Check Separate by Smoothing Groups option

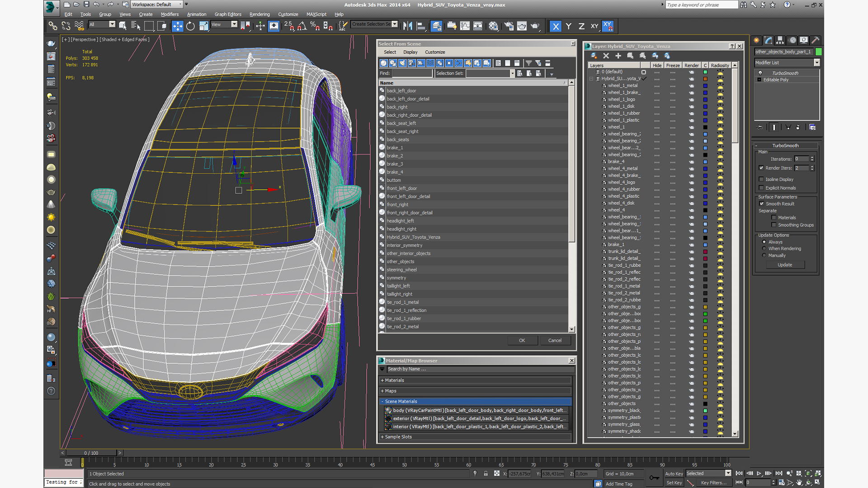[774, 225]
